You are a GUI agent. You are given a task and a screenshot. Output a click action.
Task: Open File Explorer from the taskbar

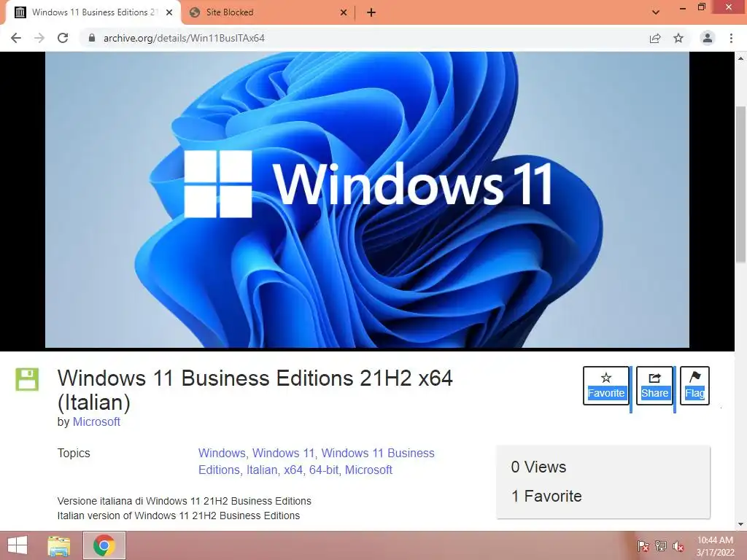(58, 545)
